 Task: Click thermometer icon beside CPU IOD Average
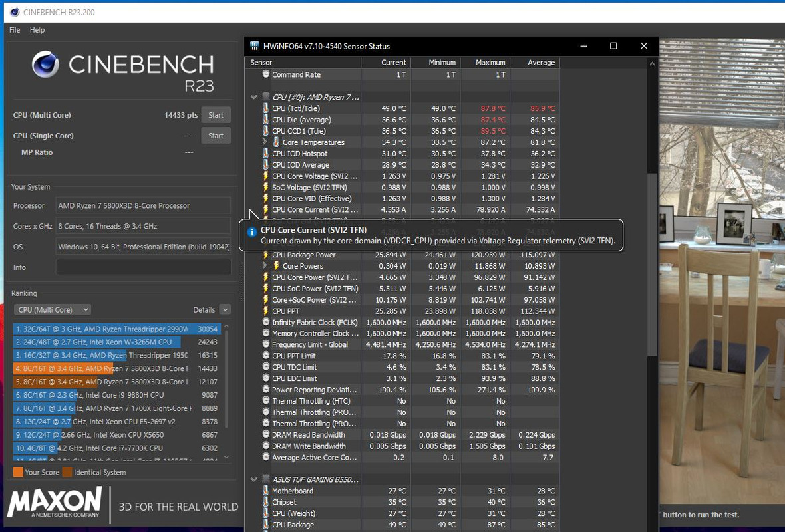[x=266, y=165]
